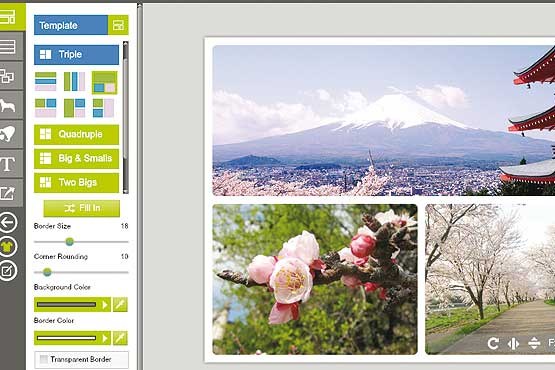Open the export/share sidebar icon
555x370 pixels.
[8, 193]
